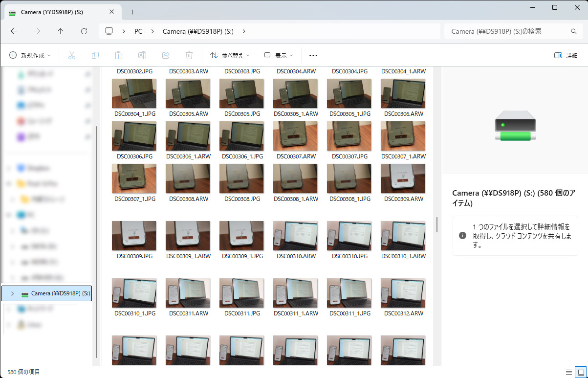Select the DSC00306.ARW thumbnail
The width and height of the screenshot is (588, 378).
403,93
